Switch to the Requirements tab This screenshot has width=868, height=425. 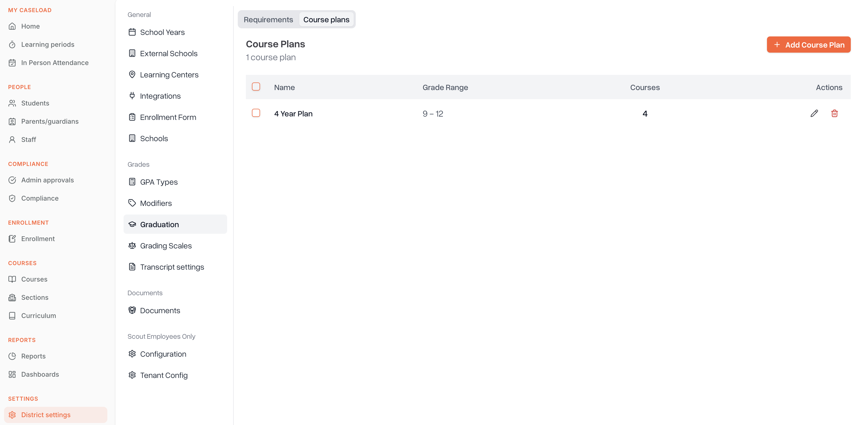(x=268, y=19)
